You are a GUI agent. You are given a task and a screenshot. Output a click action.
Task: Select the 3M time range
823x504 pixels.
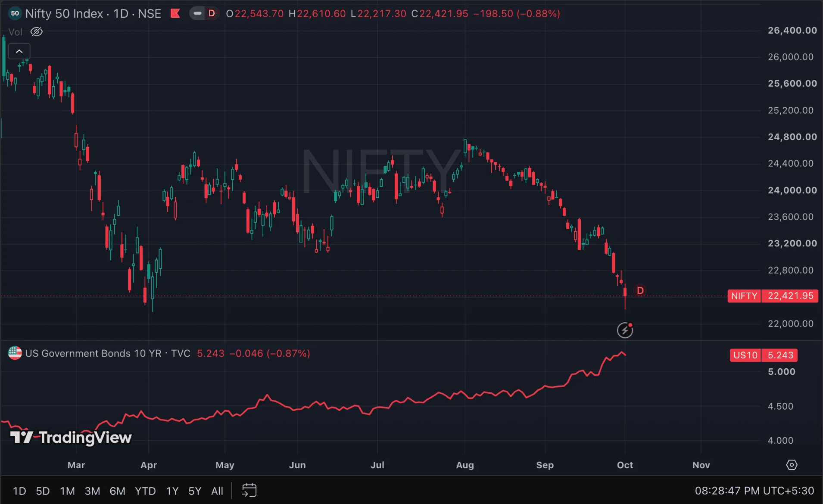[x=92, y=491]
